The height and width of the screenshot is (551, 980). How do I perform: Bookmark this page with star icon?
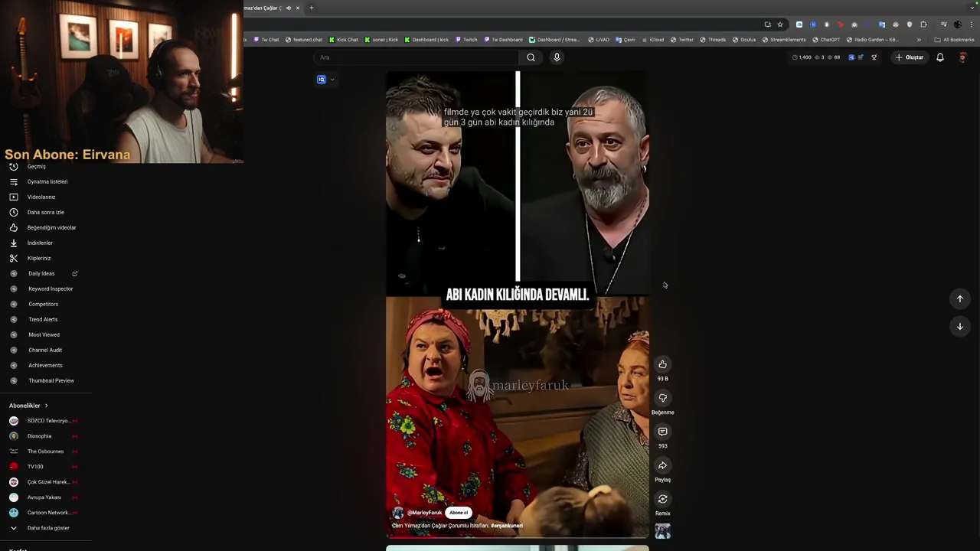780,24
